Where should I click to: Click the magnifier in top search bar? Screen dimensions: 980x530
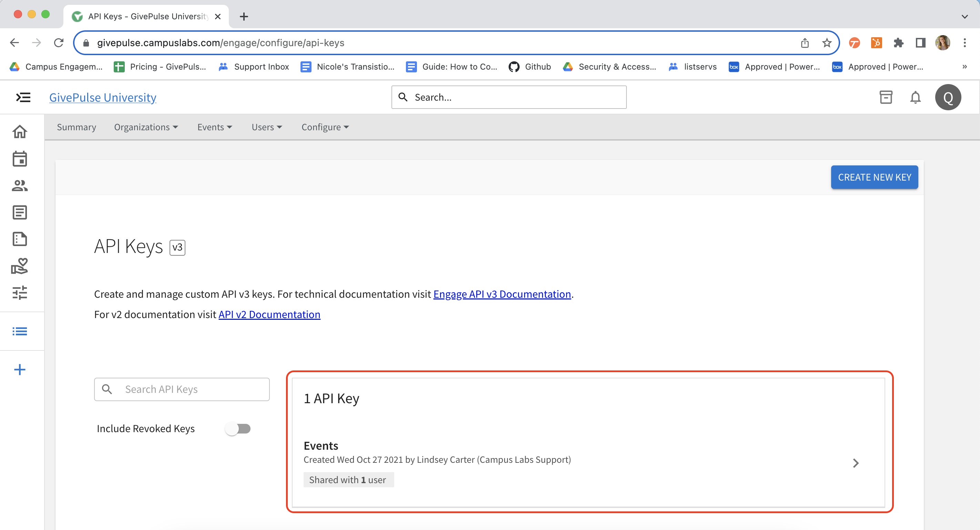click(403, 98)
